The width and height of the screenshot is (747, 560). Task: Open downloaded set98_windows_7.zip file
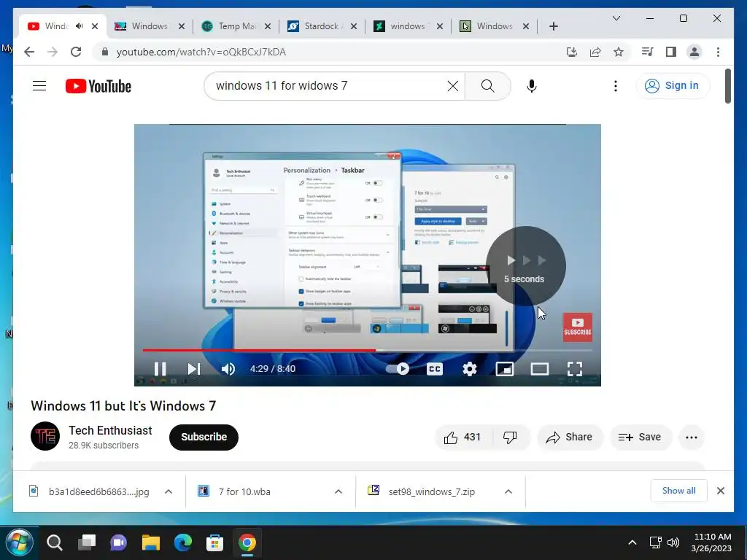point(431,491)
